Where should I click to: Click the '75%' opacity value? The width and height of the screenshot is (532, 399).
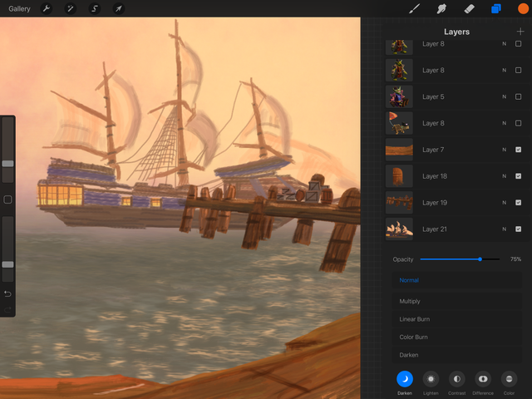pos(515,259)
